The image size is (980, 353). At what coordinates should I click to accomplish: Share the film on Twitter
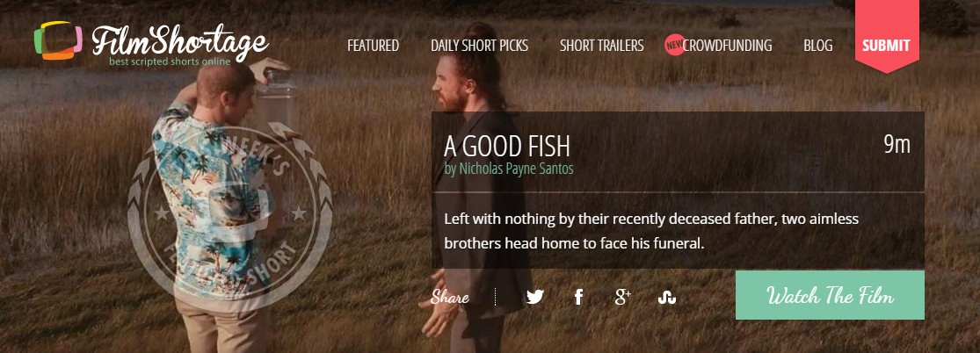[535, 297]
